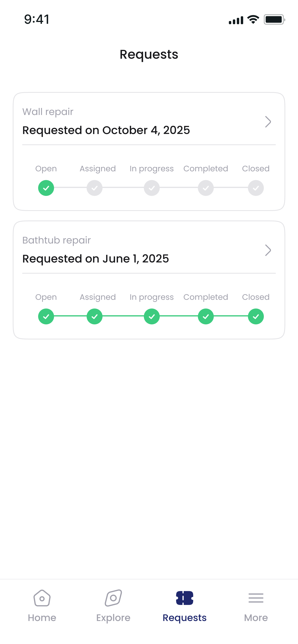This screenshot has width=298, height=644.
Task: Tap the Wi-Fi status icon
Action: tap(253, 19)
